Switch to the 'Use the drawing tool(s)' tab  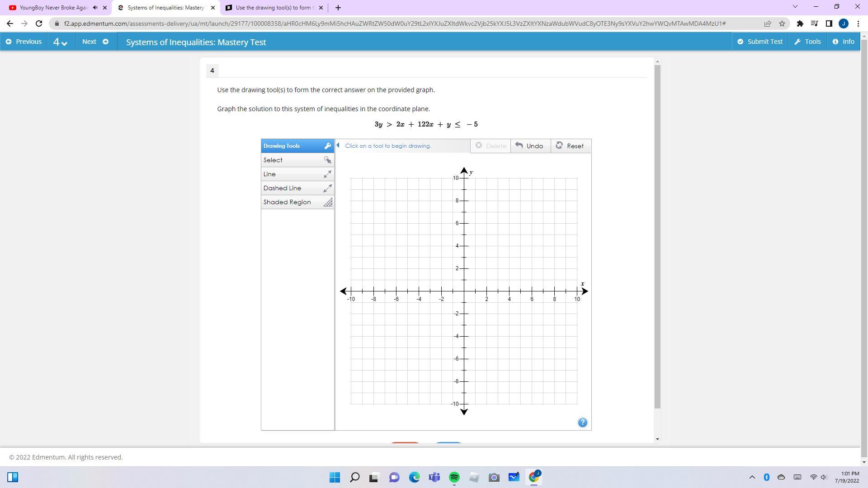point(271,8)
